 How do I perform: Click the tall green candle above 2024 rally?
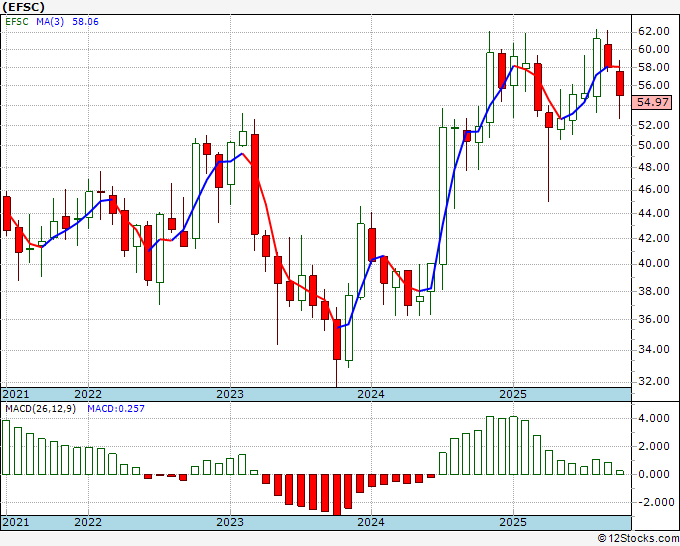443,196
